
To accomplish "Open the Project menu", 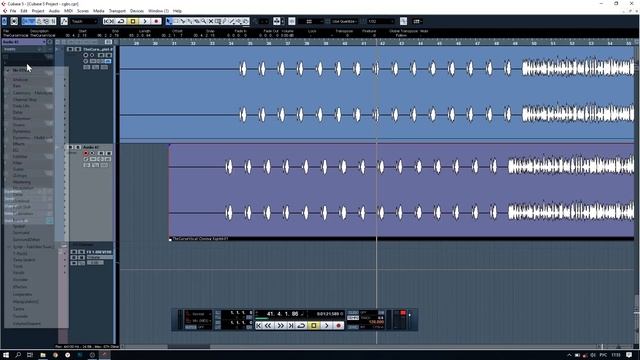I will (x=38, y=11).
